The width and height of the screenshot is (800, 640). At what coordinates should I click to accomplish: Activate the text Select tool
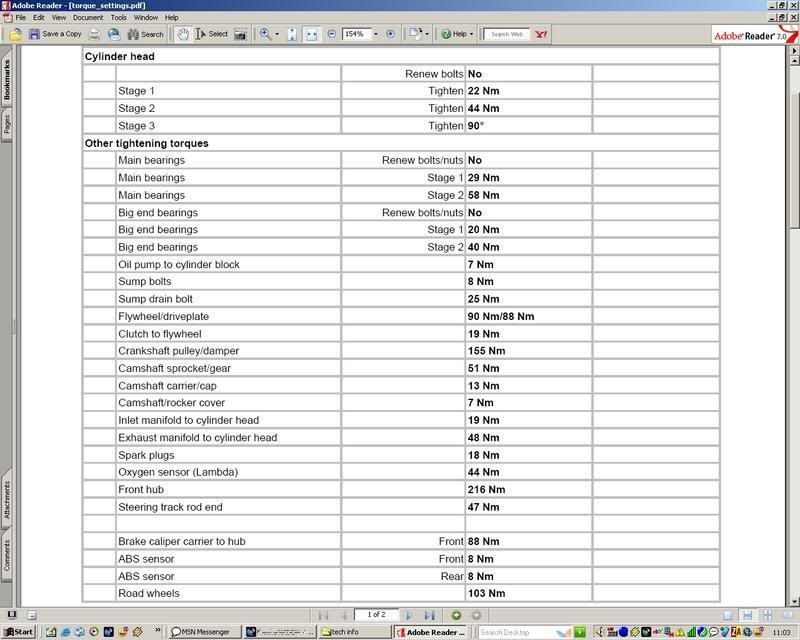pyautogui.click(x=212, y=34)
